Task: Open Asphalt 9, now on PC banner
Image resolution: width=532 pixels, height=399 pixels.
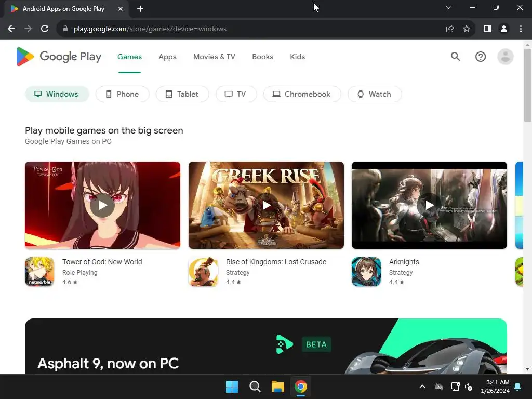Action: pos(266,346)
